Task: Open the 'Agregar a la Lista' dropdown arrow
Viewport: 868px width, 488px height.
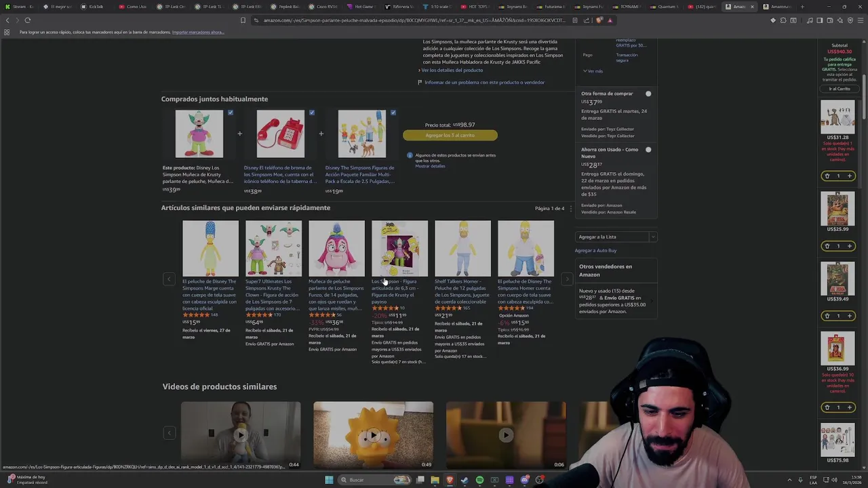Action: click(x=652, y=237)
